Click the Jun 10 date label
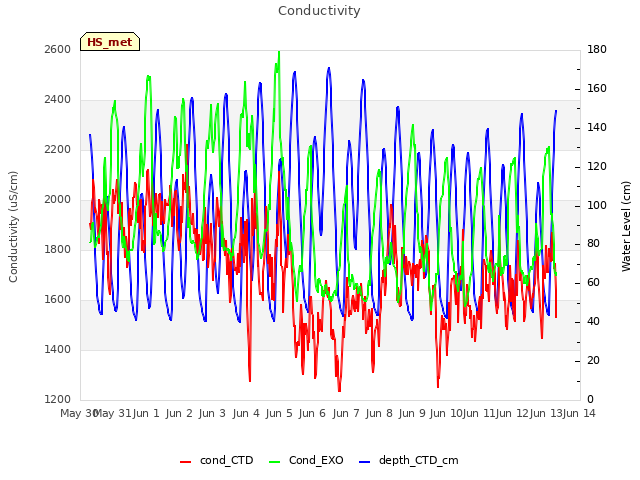Screen dimensions: 640x480 point(446,413)
